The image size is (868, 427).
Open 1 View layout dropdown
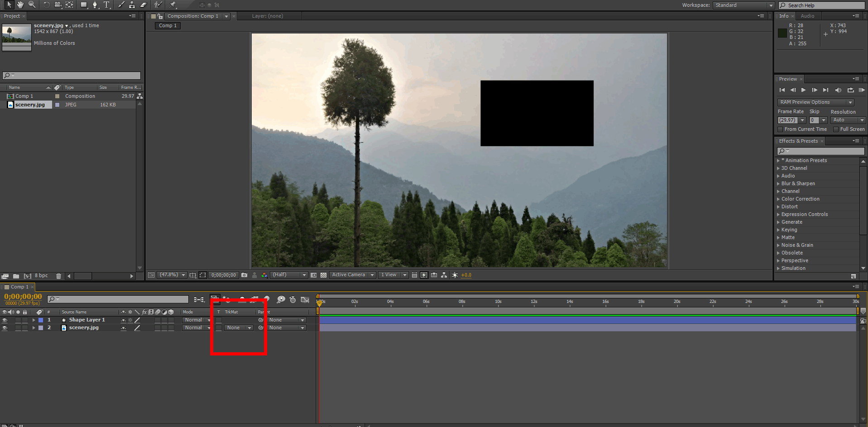(x=393, y=275)
